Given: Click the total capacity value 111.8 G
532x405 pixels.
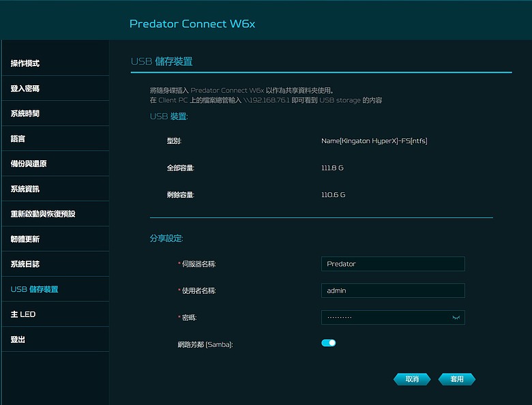Looking at the screenshot, I should point(332,168).
